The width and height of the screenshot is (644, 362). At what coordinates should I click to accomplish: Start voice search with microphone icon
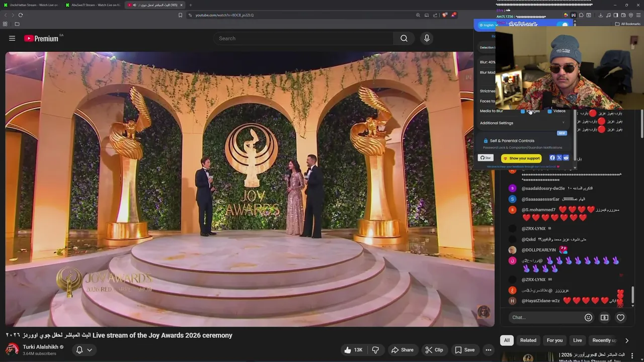pos(427,38)
